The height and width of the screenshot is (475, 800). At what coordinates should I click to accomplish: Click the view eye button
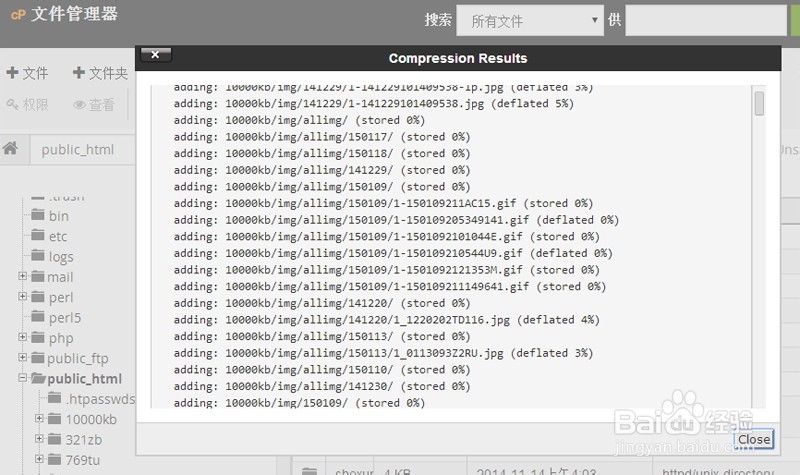[x=94, y=105]
